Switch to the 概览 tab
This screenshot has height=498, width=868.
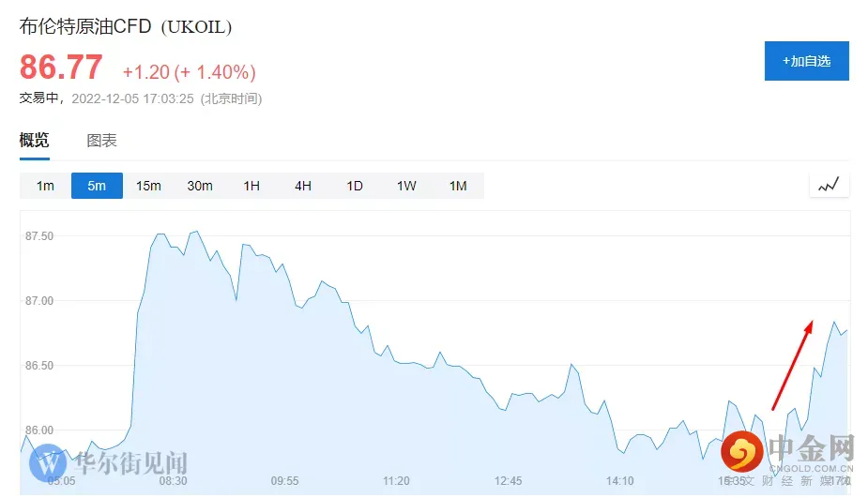coord(35,141)
